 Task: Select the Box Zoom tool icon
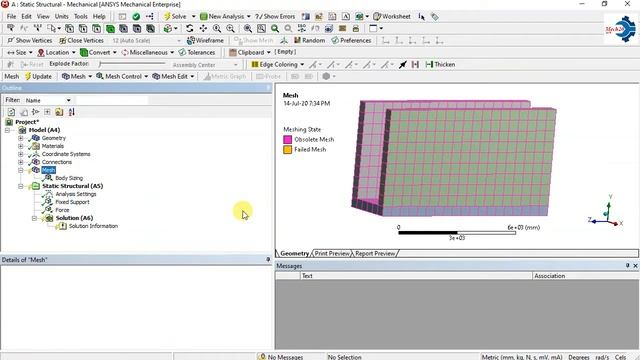[x=230, y=28]
